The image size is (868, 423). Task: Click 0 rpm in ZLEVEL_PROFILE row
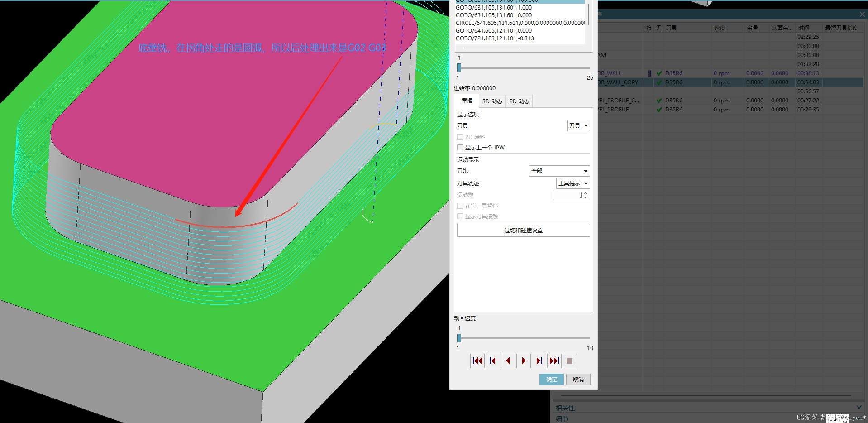coord(721,110)
